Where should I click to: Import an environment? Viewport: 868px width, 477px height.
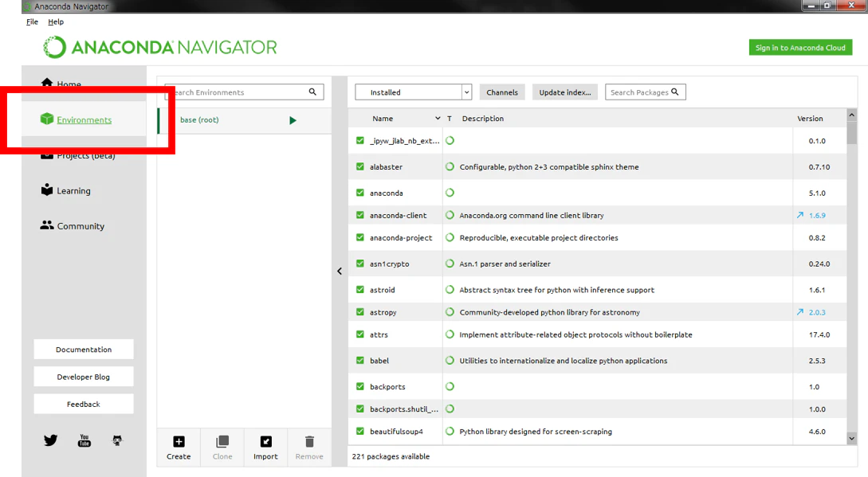[x=265, y=447]
